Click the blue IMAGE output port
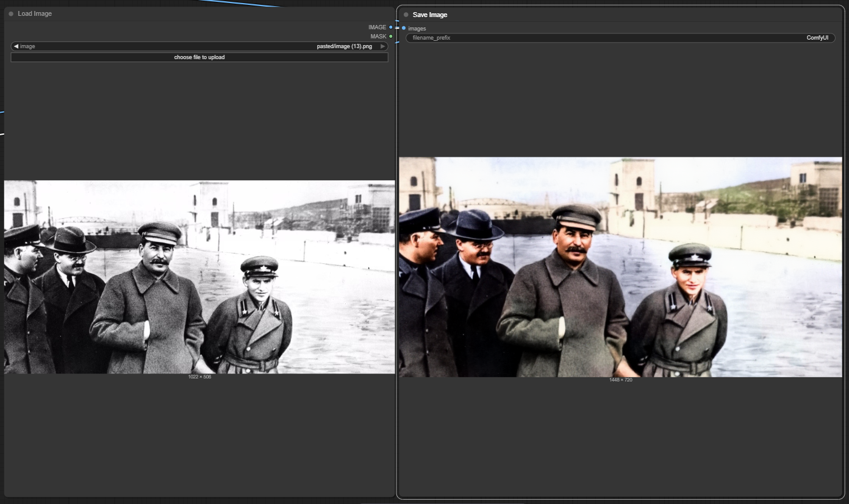Viewport: 849px width, 504px height. pyautogui.click(x=391, y=27)
